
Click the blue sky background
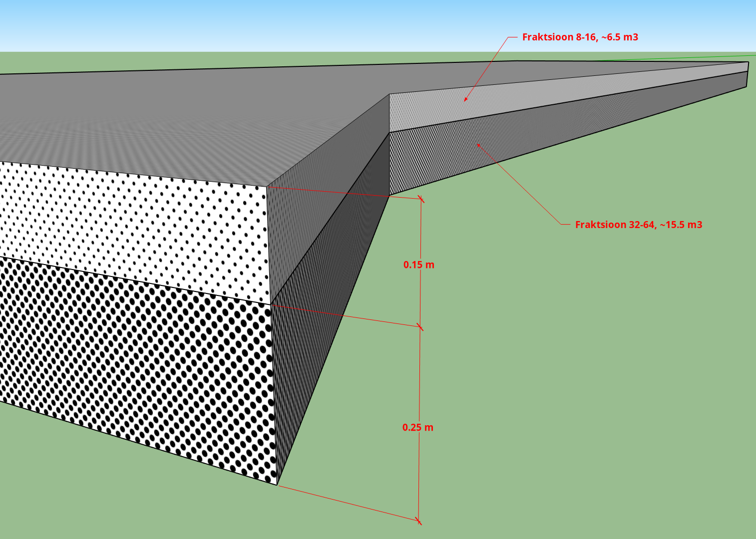pyautogui.click(x=250, y=25)
